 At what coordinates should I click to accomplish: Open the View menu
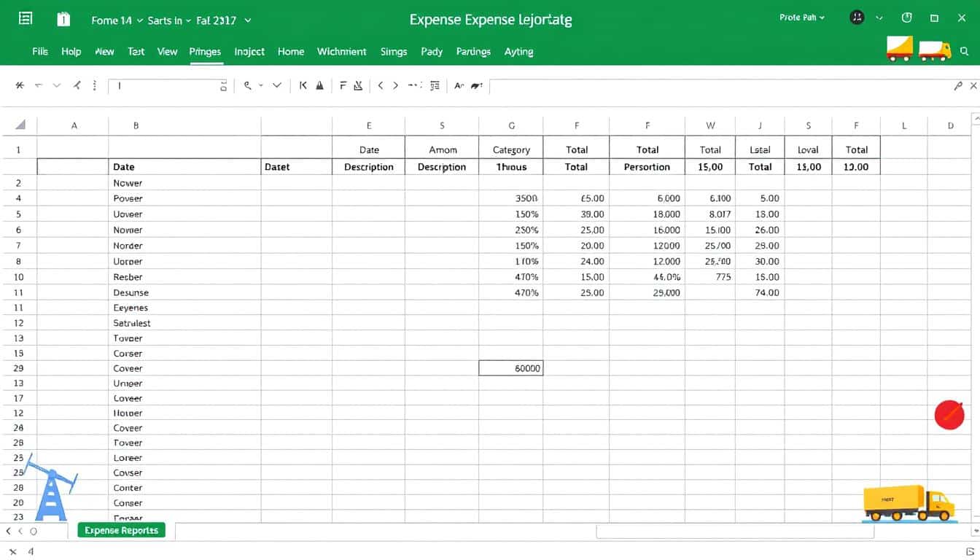click(x=168, y=52)
